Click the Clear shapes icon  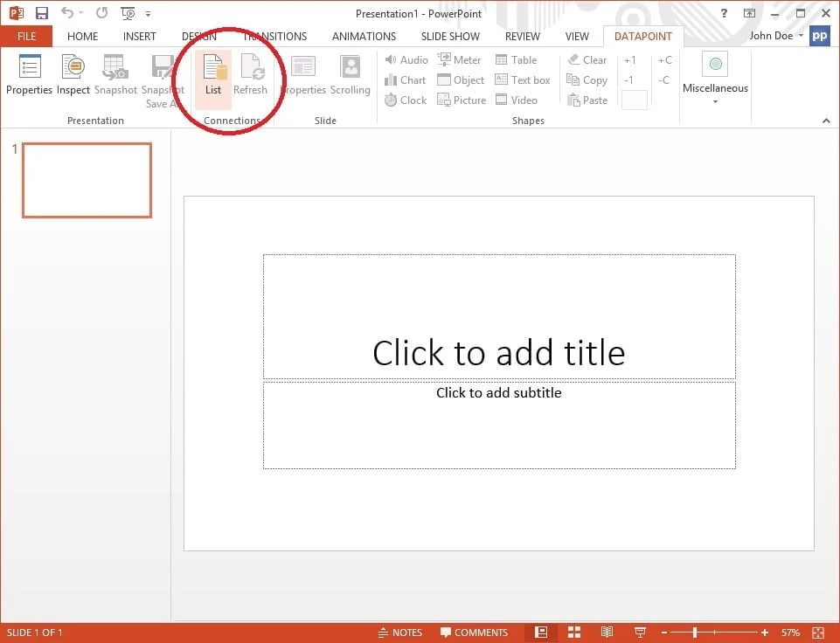tap(587, 59)
